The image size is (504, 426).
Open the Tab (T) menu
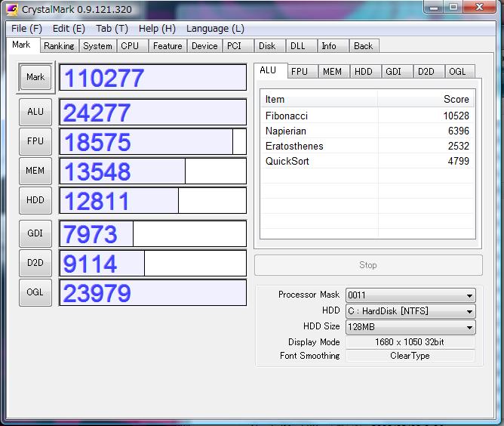(112, 29)
